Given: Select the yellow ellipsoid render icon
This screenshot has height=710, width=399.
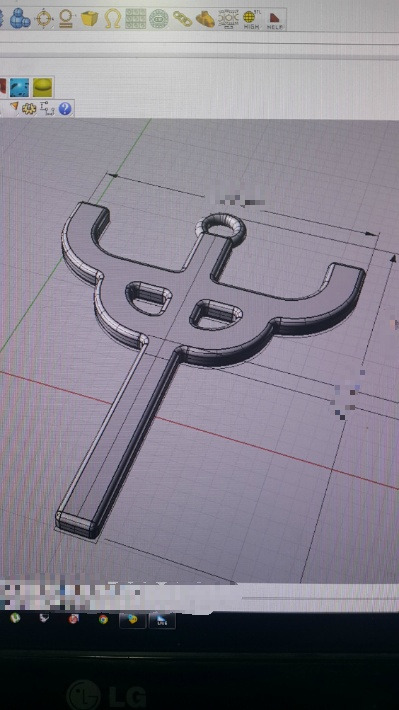Looking at the screenshot, I should coord(43,87).
